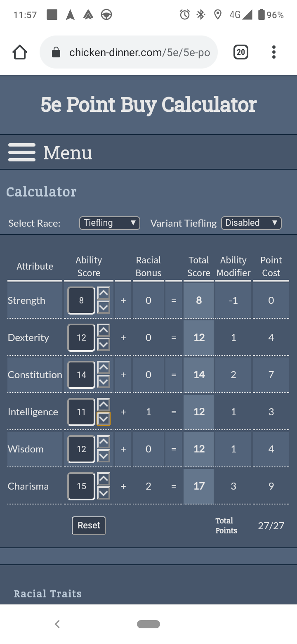Screen dimensions: 297x644
Task: Open the Variant Tiefling dropdown
Action: point(251,223)
